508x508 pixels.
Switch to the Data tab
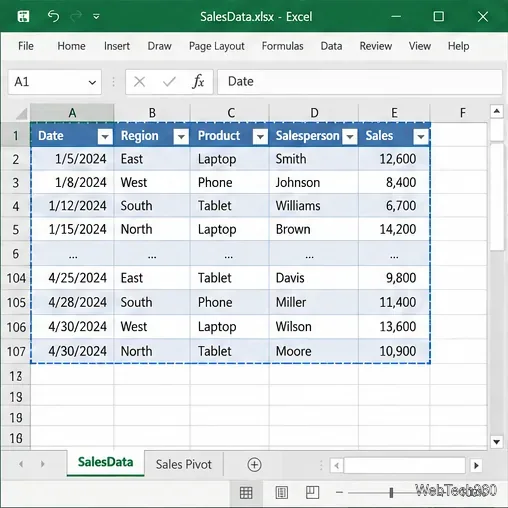click(x=331, y=46)
